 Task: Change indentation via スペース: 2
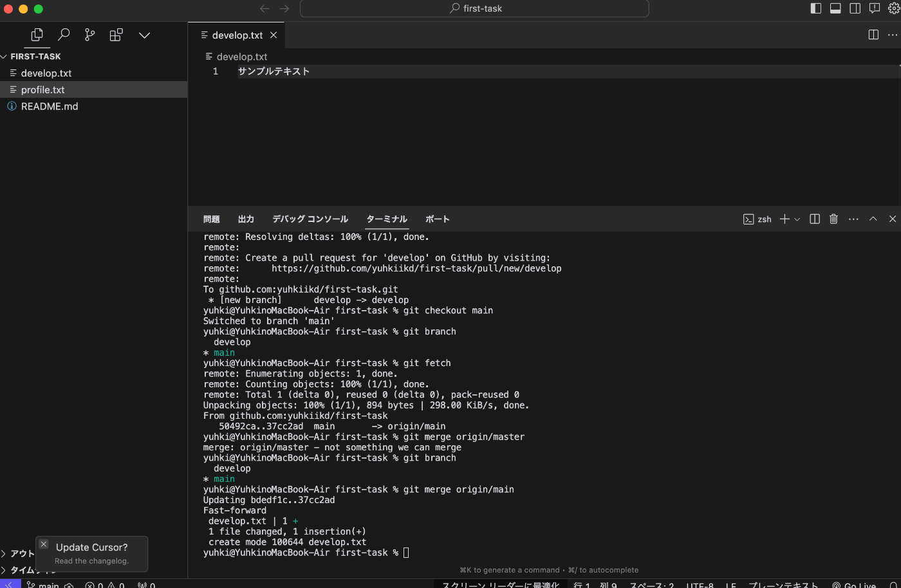[652, 585]
